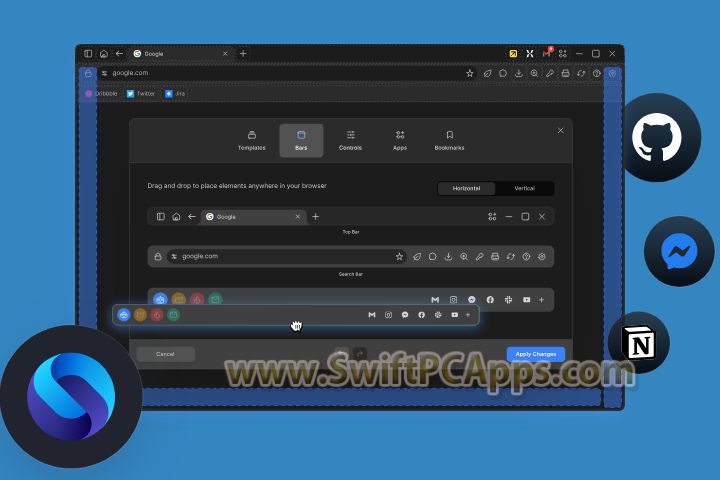Open the Jira bookmark
720x480 pixels.
175,94
